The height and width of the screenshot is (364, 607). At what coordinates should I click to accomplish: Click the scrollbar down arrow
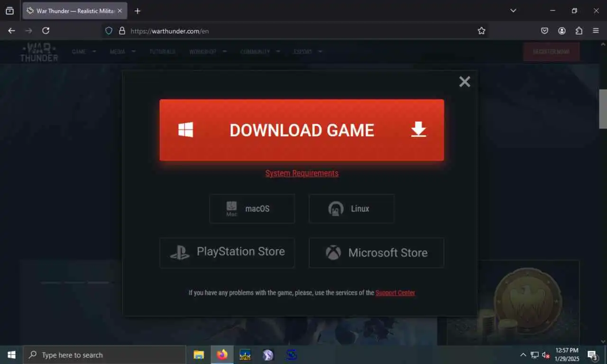point(603,341)
